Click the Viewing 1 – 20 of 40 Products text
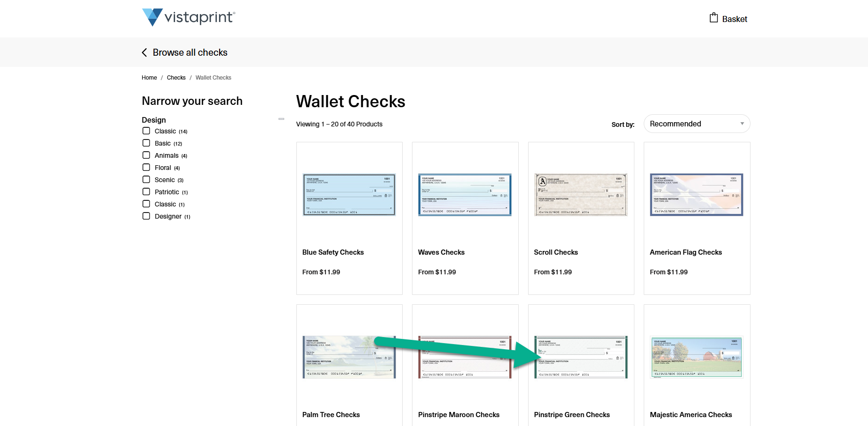Image resolution: width=868 pixels, height=426 pixels. pos(339,124)
